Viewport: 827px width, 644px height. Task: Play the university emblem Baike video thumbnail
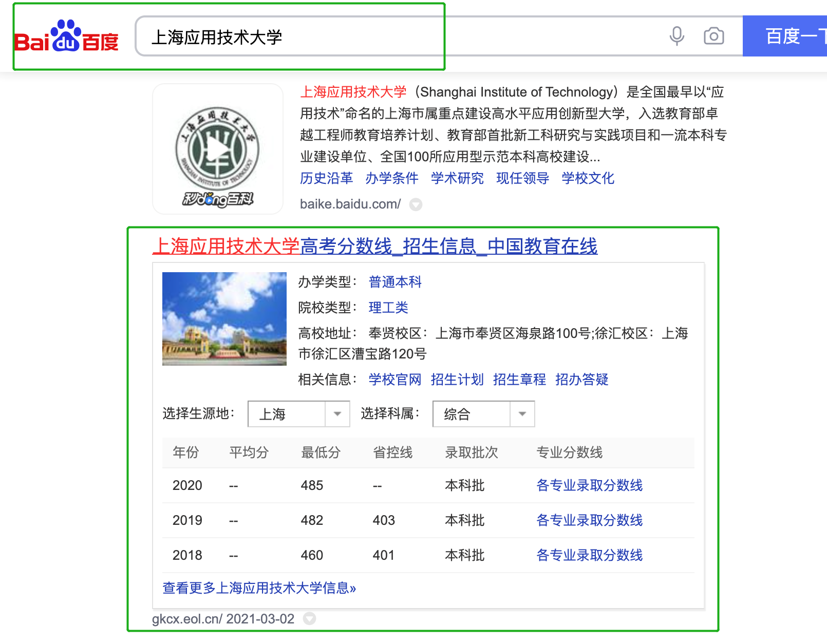pyautogui.click(x=218, y=149)
